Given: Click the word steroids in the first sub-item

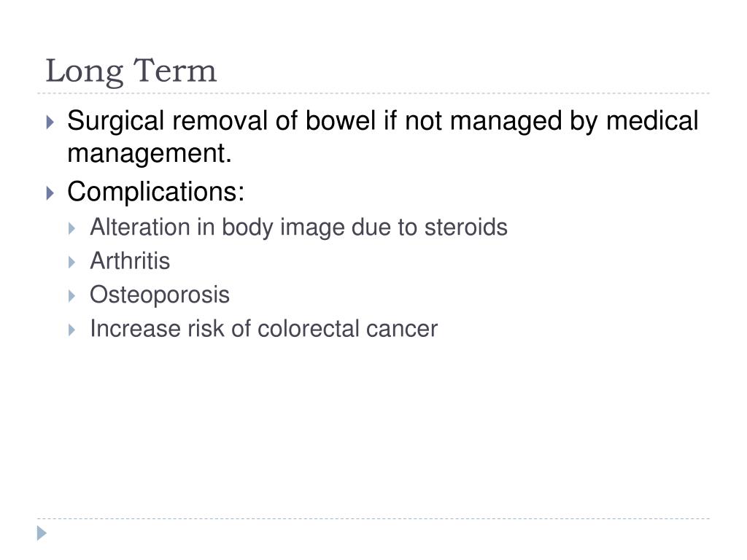Looking at the screenshot, I should 465,227.
